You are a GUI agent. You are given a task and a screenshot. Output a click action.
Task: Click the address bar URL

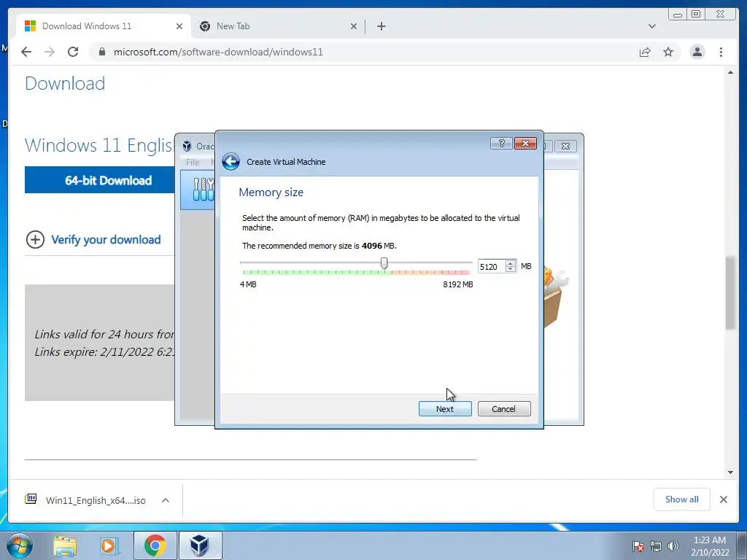pyautogui.click(x=218, y=52)
